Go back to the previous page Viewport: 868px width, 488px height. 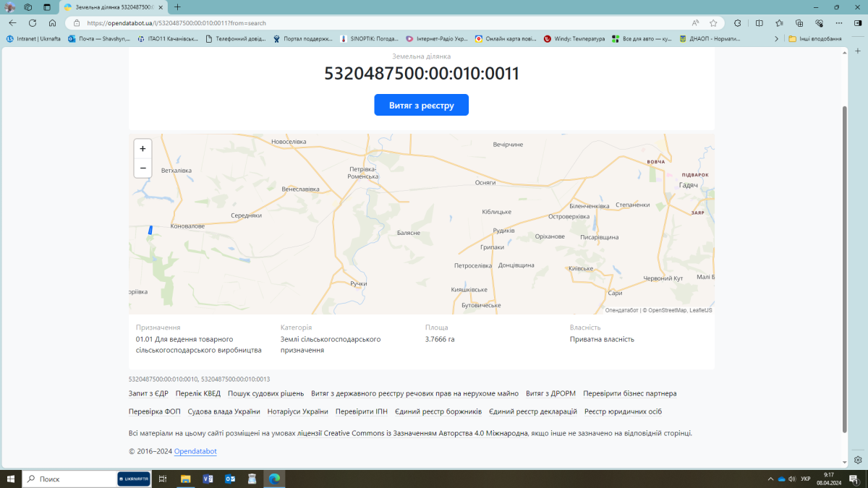(x=12, y=23)
